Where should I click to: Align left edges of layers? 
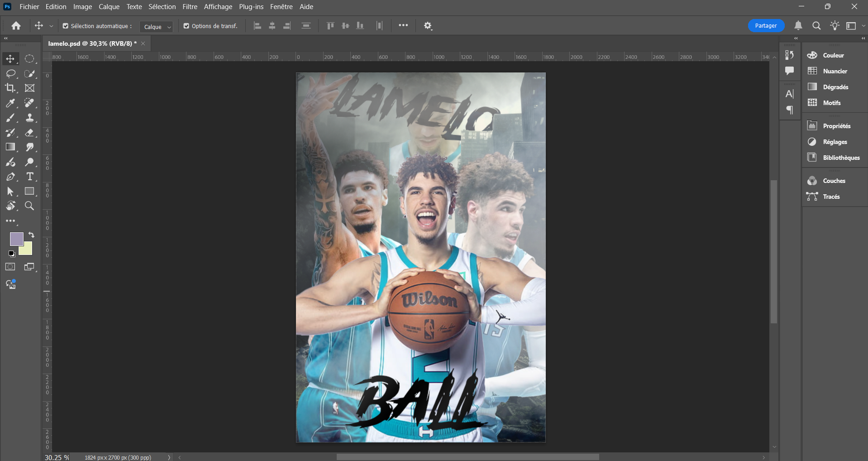coord(258,26)
